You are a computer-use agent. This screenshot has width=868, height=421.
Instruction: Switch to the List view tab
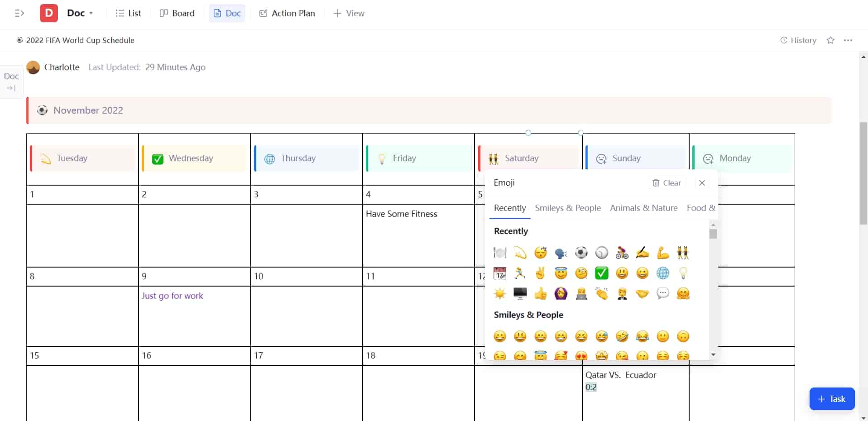tap(128, 13)
